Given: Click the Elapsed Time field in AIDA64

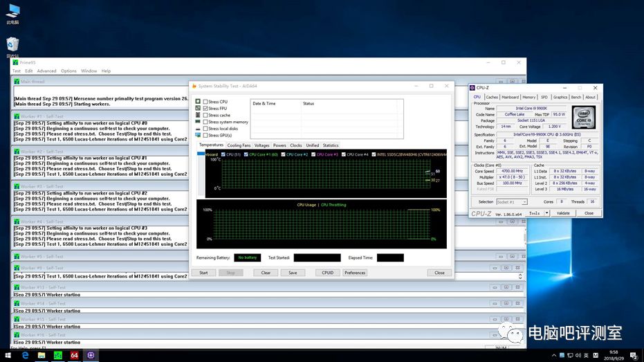Looking at the screenshot, I should coord(390,257).
